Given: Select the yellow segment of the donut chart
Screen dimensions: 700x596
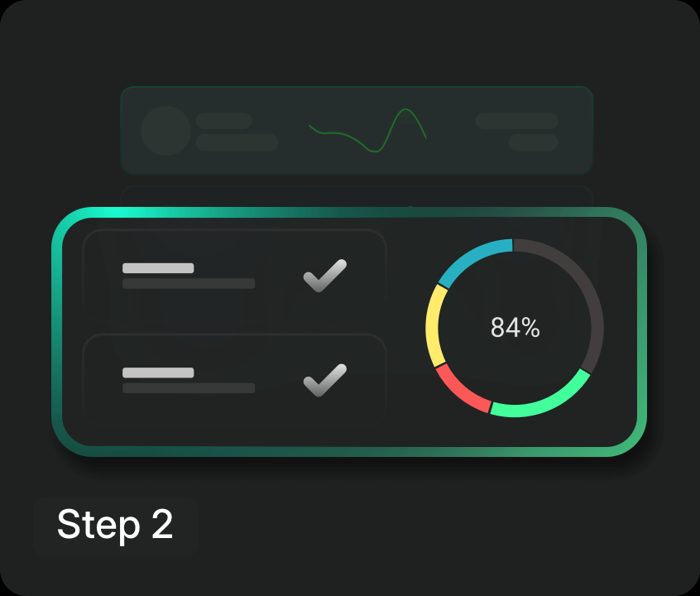Looking at the screenshot, I should (x=436, y=326).
